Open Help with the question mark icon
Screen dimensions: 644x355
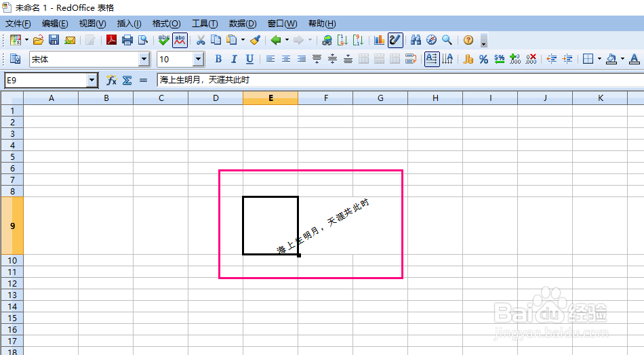(x=468, y=40)
